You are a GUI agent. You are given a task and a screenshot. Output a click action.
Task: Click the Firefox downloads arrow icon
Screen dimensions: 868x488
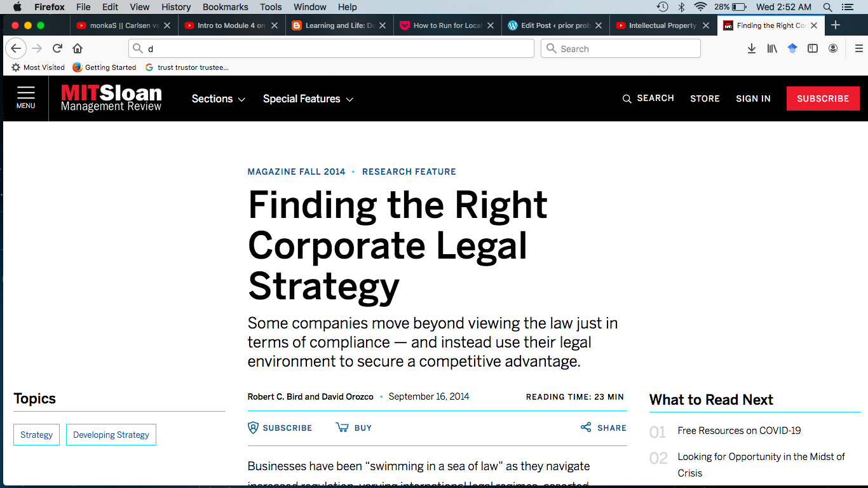point(752,49)
